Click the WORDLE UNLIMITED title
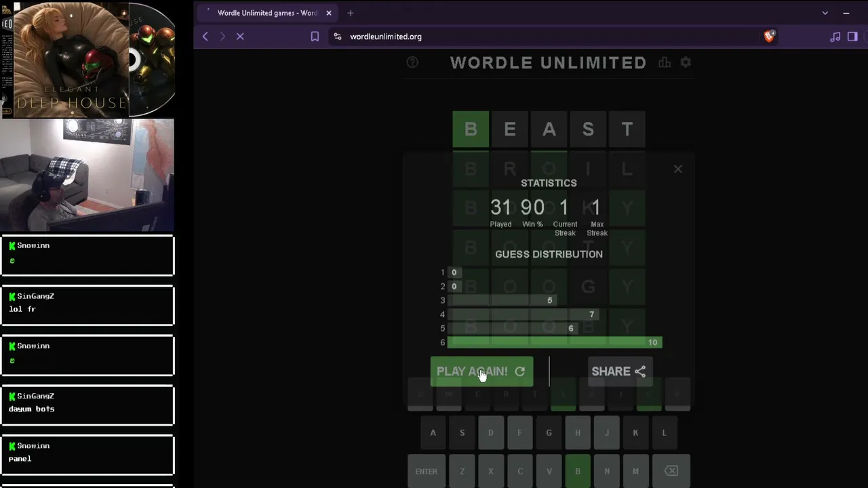The image size is (868, 488). [x=549, y=62]
